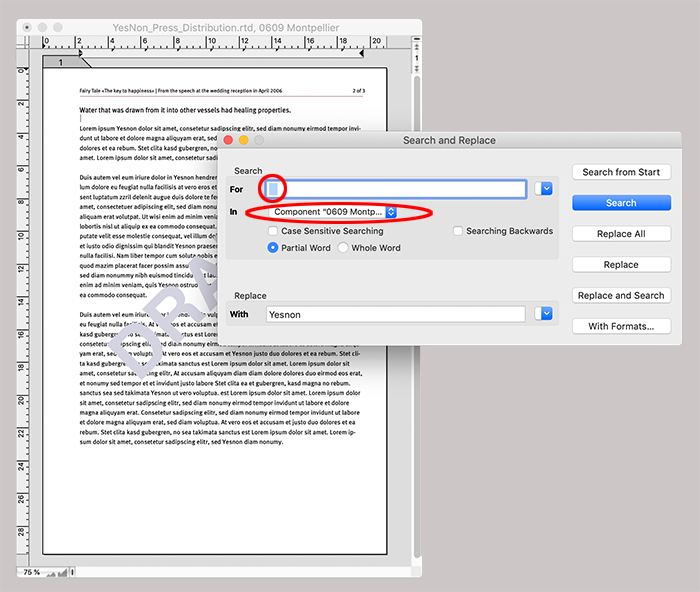The image size is (700, 592).
Task: Open the 'With' field history dropdown arrow
Action: 544,314
